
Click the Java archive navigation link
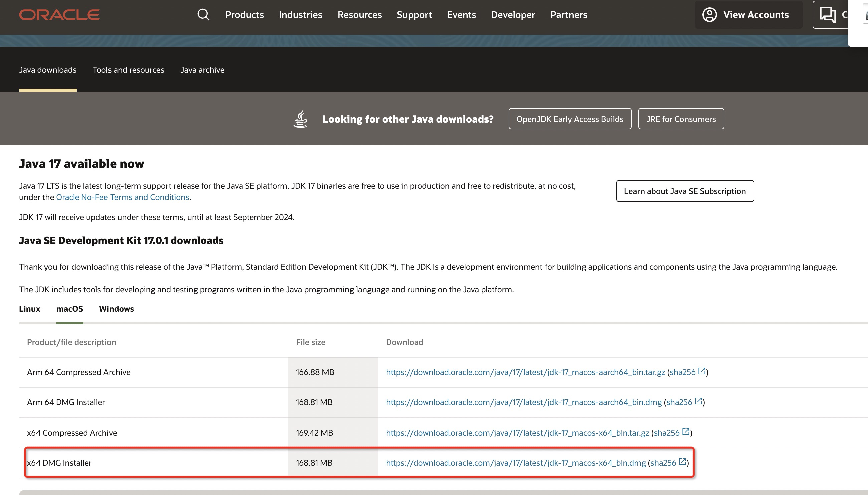[202, 70]
